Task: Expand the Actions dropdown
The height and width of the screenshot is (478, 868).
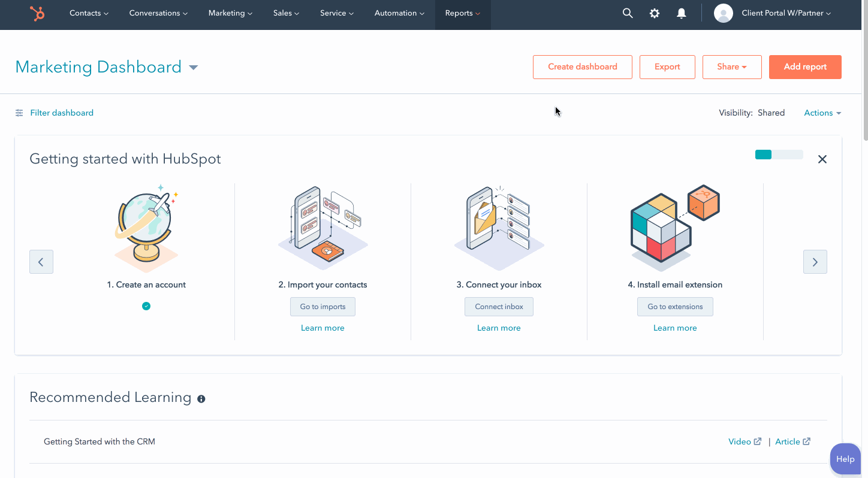Action: coord(822,113)
